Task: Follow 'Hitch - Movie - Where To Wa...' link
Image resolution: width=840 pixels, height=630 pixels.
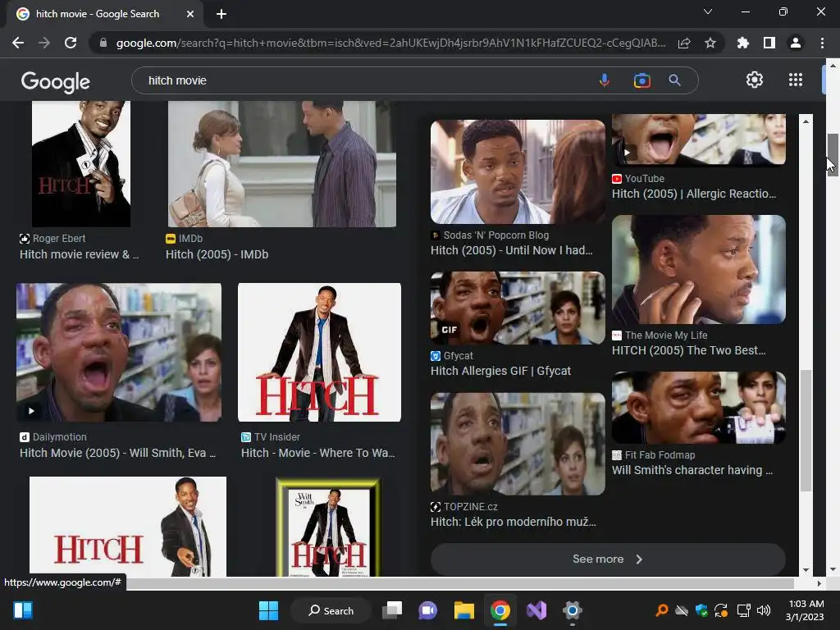Action: [x=318, y=453]
